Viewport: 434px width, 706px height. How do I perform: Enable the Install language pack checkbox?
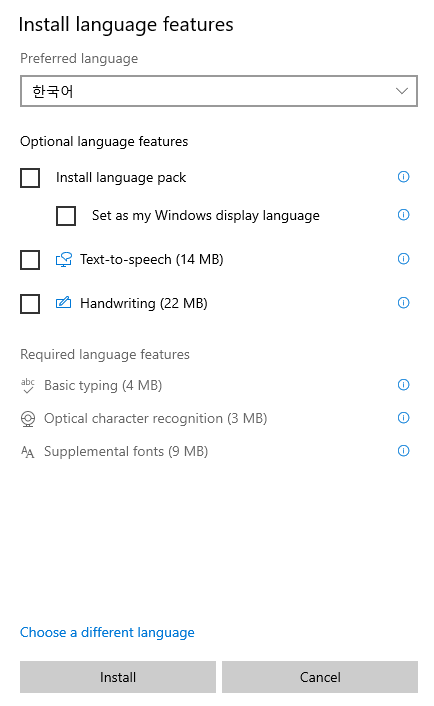pos(30,178)
